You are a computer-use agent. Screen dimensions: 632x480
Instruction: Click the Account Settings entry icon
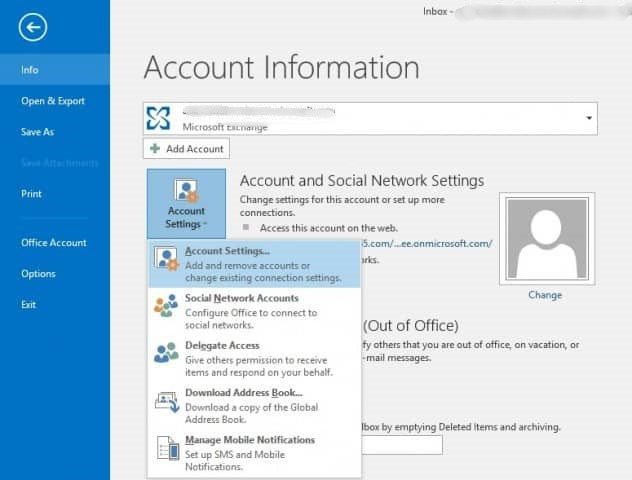[x=166, y=258]
